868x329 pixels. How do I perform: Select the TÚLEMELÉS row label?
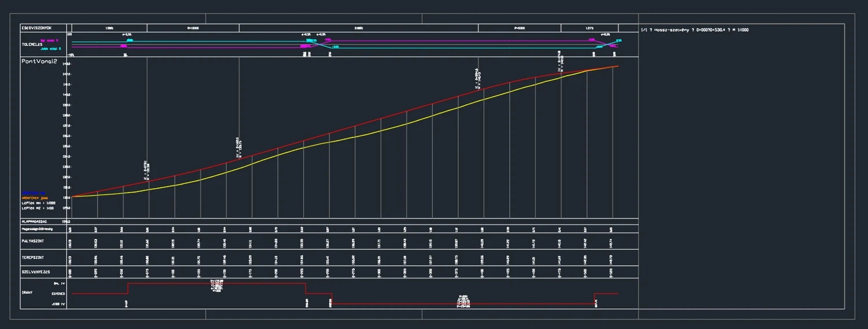pos(32,45)
